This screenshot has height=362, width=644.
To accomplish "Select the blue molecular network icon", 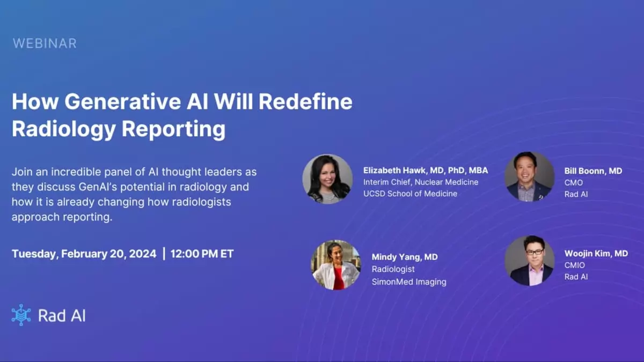I will click(21, 315).
